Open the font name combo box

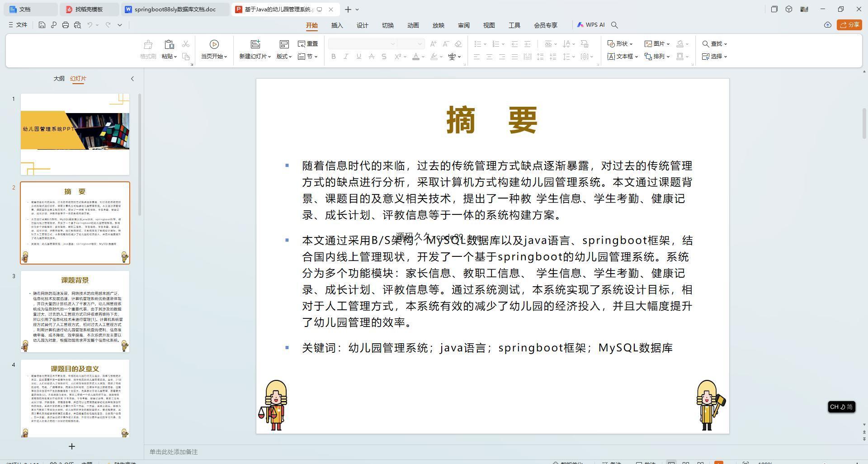point(363,44)
